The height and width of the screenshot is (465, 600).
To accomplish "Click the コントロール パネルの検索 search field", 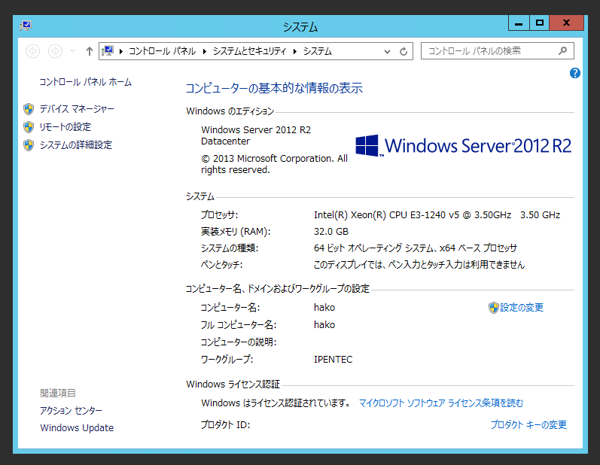I will click(497, 51).
